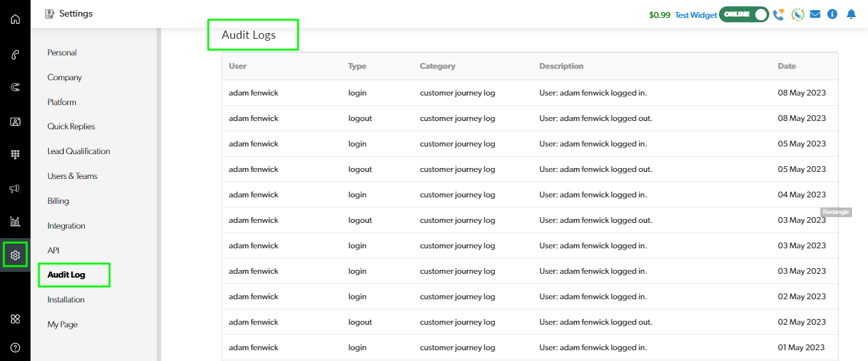Click the Test Widget link
This screenshot has height=361, width=868.
tap(695, 15)
